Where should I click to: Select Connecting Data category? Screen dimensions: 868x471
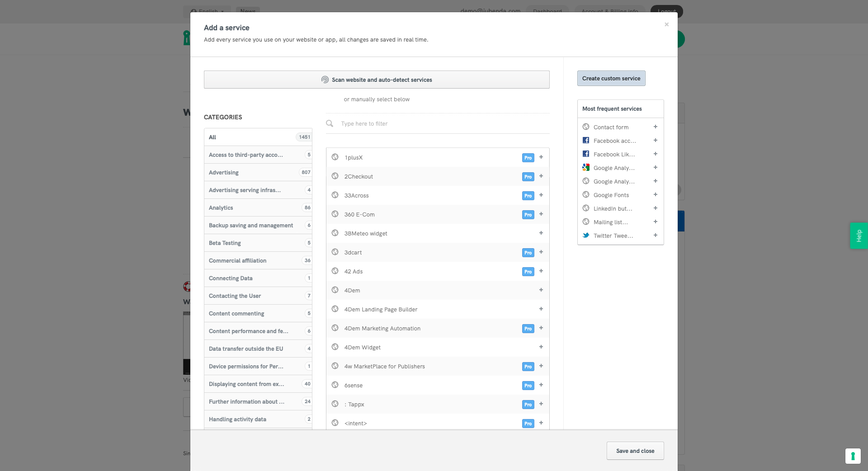[x=258, y=278]
